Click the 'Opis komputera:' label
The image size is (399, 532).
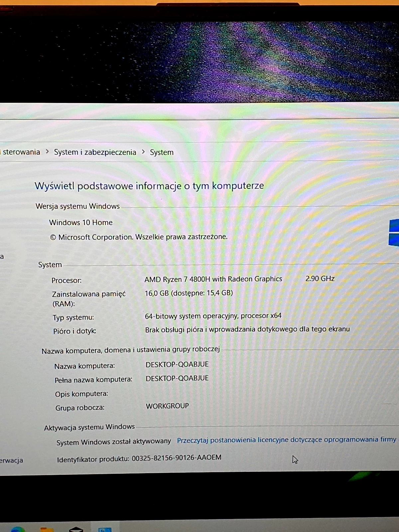pos(82,394)
